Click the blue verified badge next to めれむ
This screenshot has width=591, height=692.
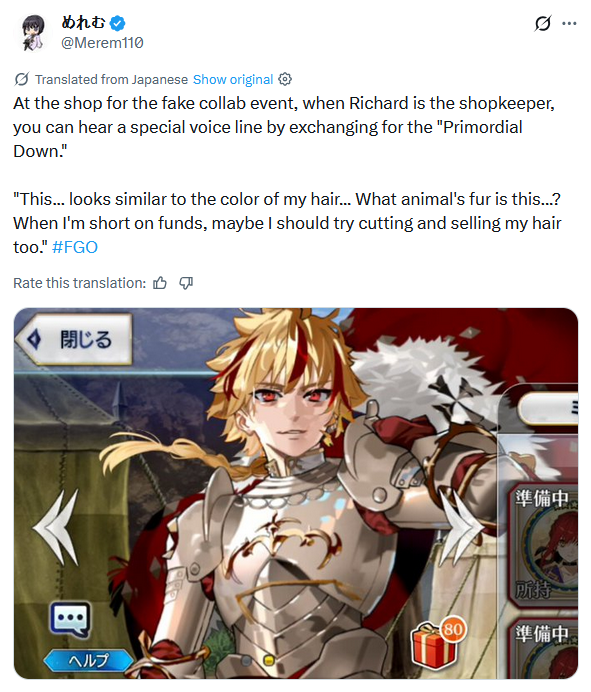click(117, 23)
